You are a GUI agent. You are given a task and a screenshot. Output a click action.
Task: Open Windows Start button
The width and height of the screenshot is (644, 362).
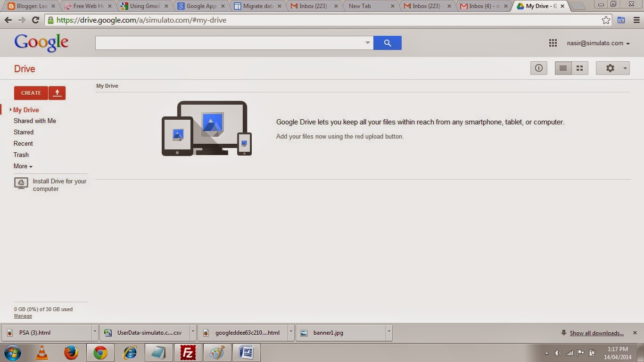coord(13,353)
